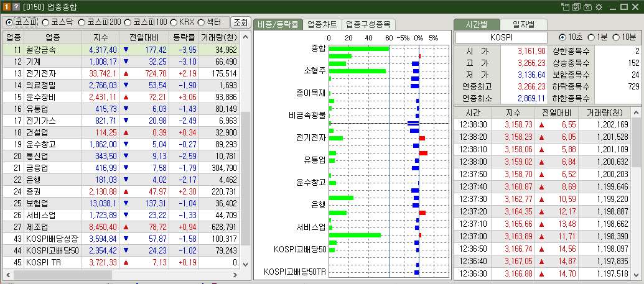
Task: Click the window link checkmark icon
Action: [x=577, y=7]
